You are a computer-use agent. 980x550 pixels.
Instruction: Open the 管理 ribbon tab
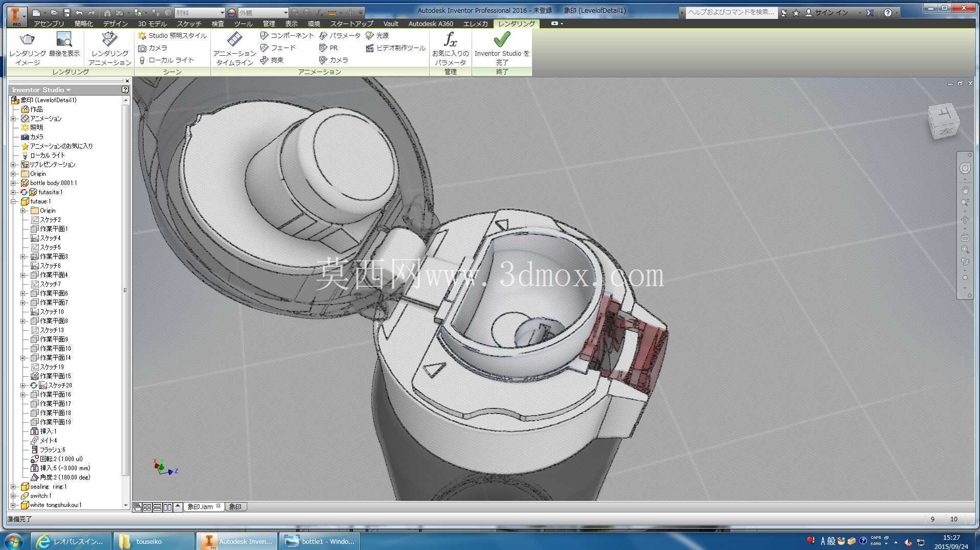pyautogui.click(x=269, y=24)
